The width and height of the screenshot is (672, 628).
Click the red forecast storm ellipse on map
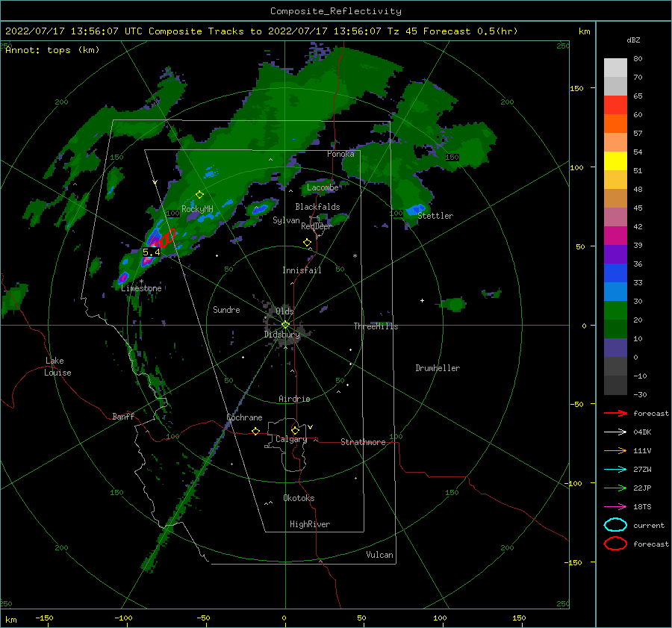click(165, 238)
